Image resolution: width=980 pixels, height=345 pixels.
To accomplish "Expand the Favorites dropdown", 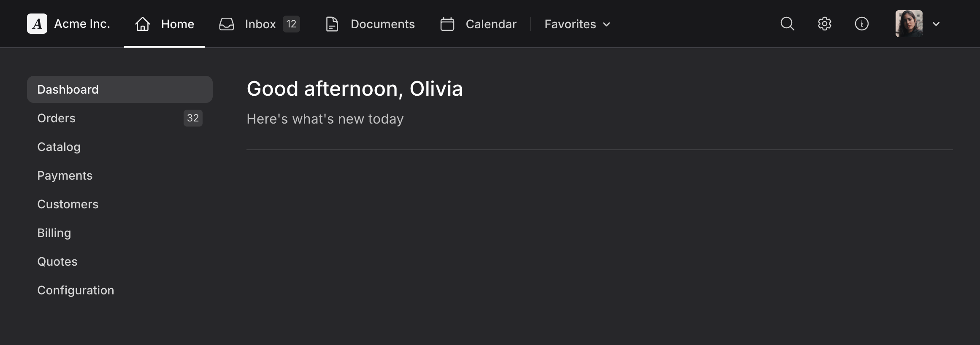I will [x=577, y=24].
